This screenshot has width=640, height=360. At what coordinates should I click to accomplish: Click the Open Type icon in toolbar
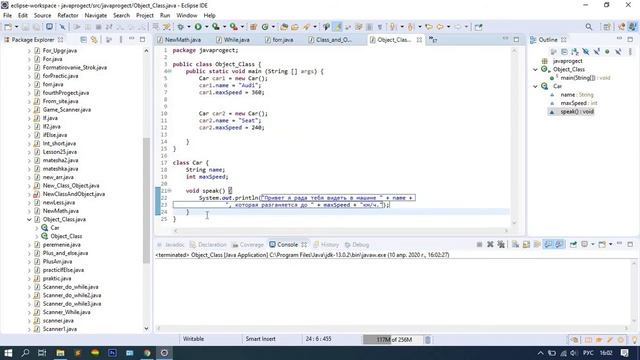pyautogui.click(x=284, y=27)
